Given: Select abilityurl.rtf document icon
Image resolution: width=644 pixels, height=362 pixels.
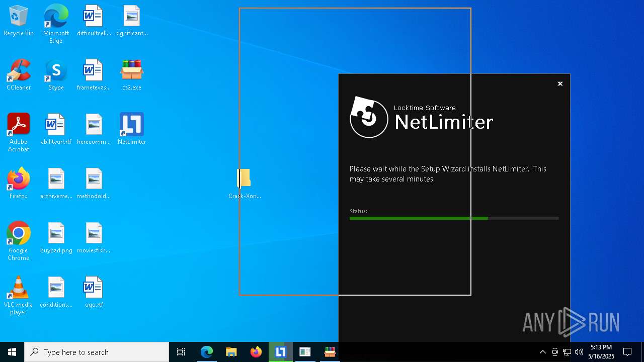Looking at the screenshot, I should [x=56, y=130].
